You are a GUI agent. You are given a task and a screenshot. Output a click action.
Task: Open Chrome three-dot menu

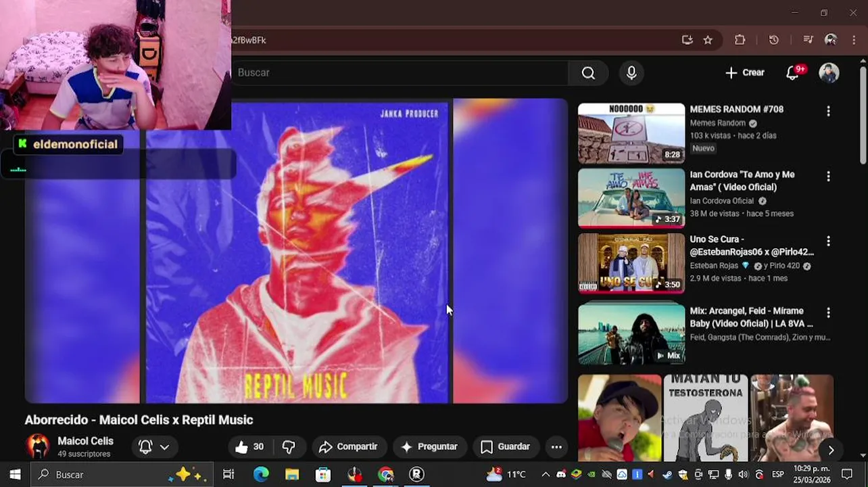point(854,40)
